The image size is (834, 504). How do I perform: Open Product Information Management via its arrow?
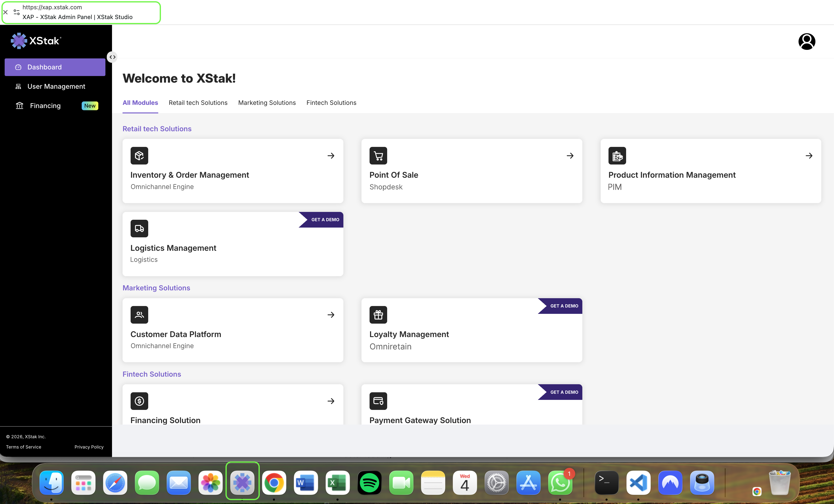pos(809,156)
